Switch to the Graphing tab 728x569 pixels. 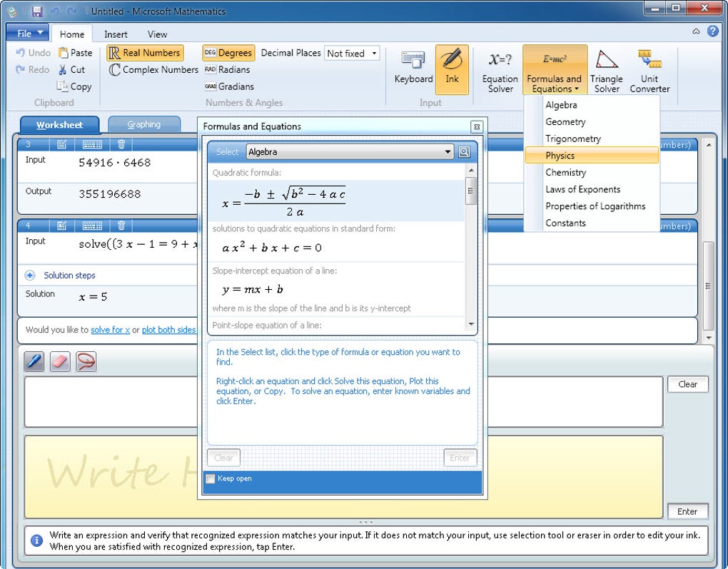144,124
